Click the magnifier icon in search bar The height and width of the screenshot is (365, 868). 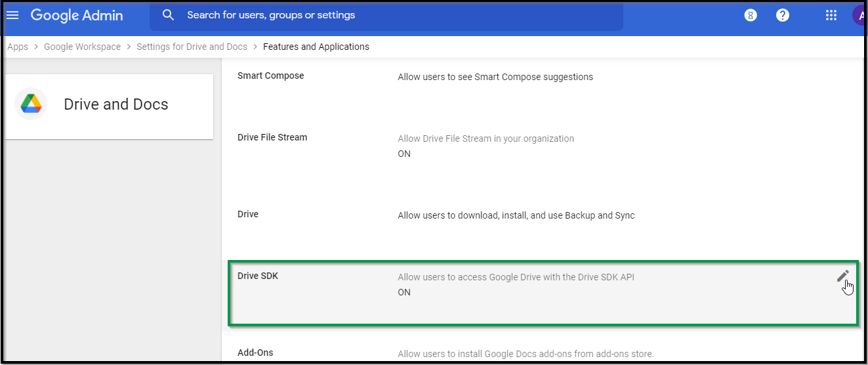(x=169, y=15)
